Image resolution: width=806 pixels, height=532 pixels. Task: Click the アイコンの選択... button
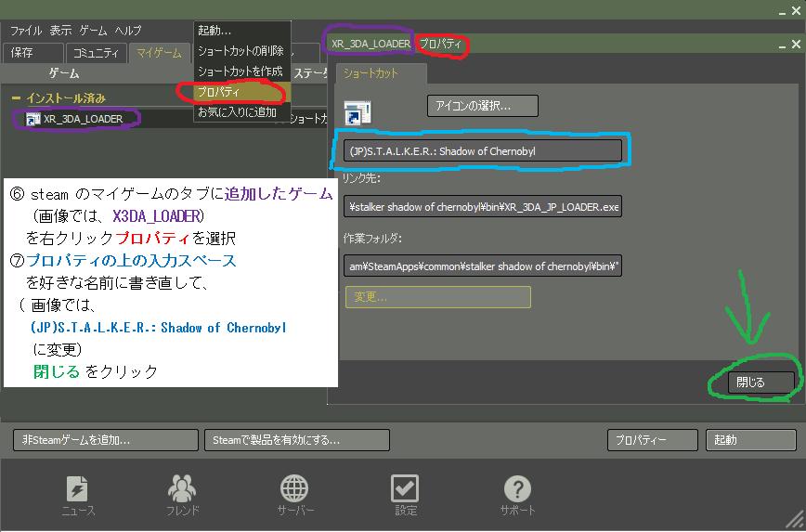(x=483, y=106)
